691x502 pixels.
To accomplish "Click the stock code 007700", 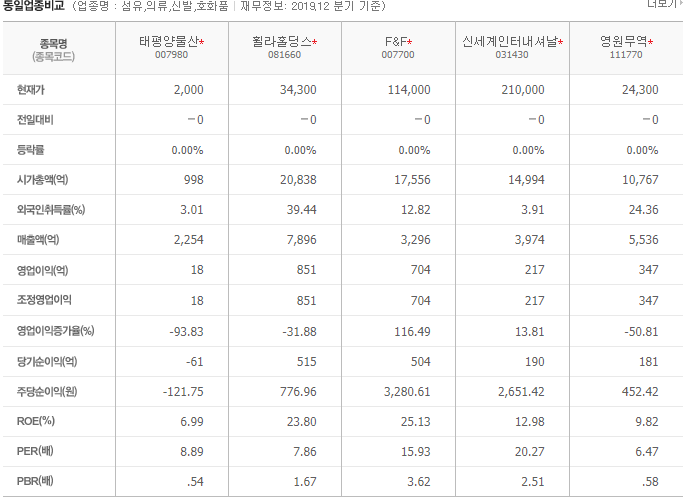I will 398,55.
